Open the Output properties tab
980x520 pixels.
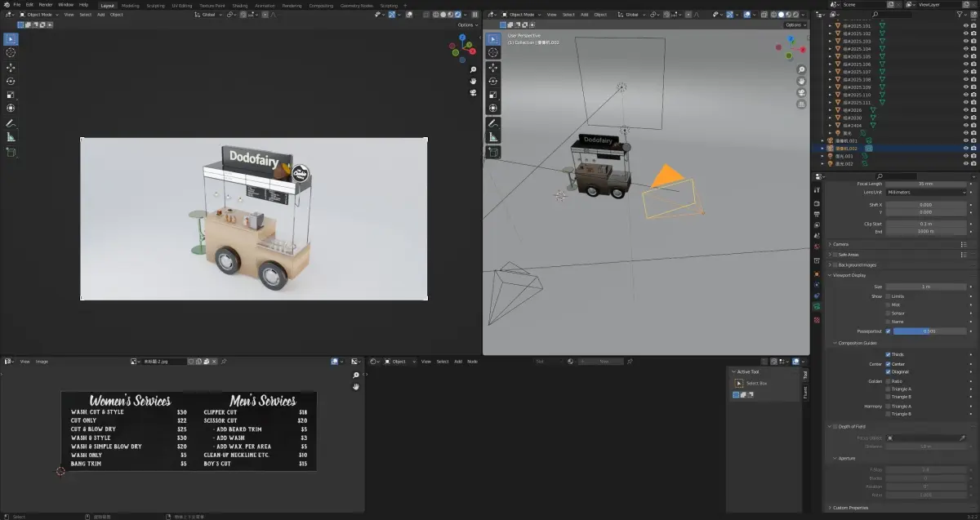817,214
